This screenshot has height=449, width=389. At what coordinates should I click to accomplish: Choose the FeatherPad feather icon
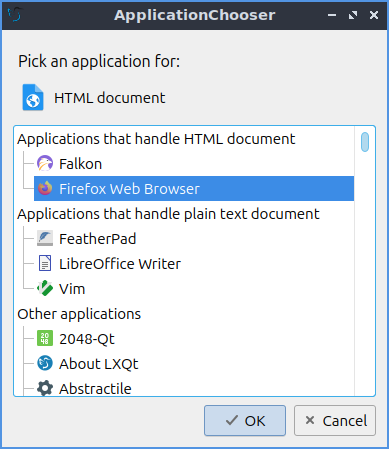click(x=45, y=239)
